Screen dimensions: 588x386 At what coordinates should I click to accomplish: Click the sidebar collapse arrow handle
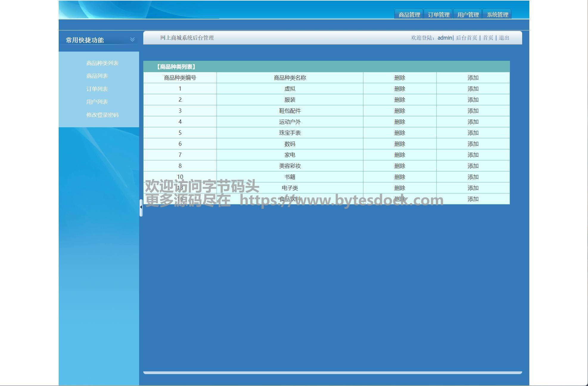141,207
